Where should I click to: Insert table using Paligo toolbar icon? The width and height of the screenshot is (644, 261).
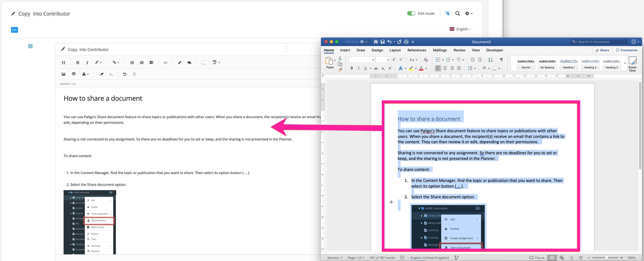click(x=74, y=74)
